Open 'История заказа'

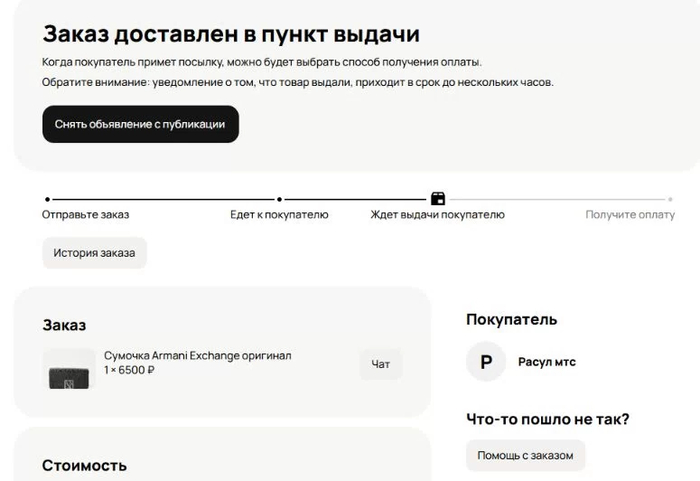coord(94,253)
